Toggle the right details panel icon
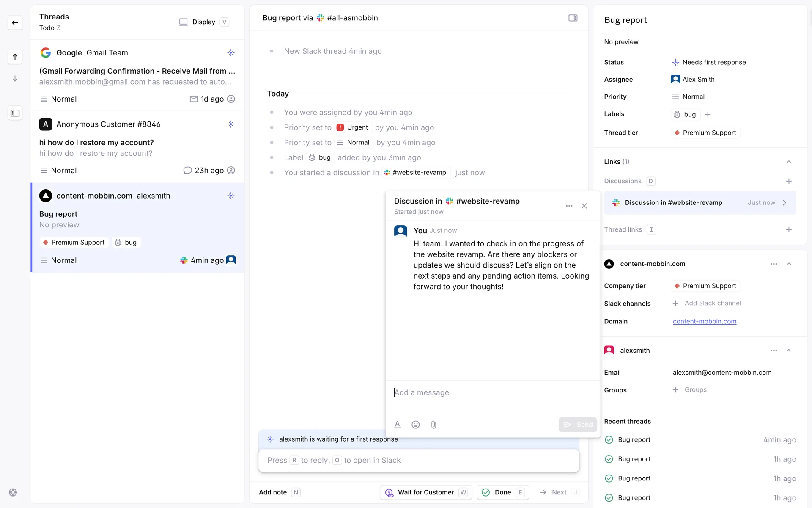 tap(573, 18)
